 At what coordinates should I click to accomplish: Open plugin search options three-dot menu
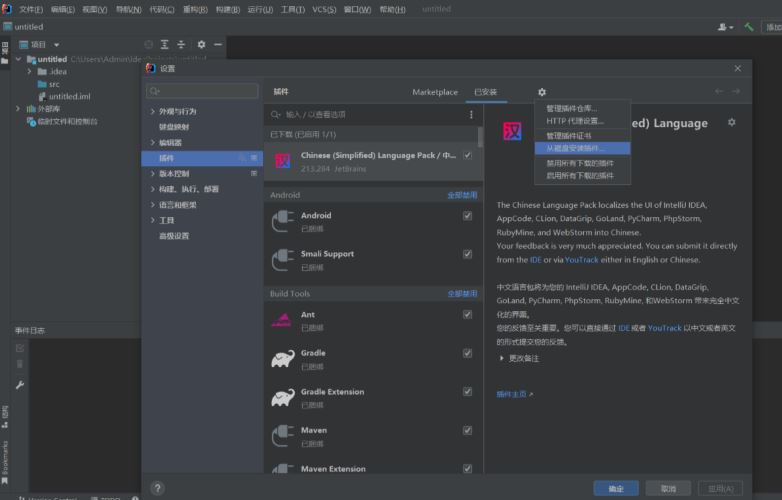click(x=471, y=115)
